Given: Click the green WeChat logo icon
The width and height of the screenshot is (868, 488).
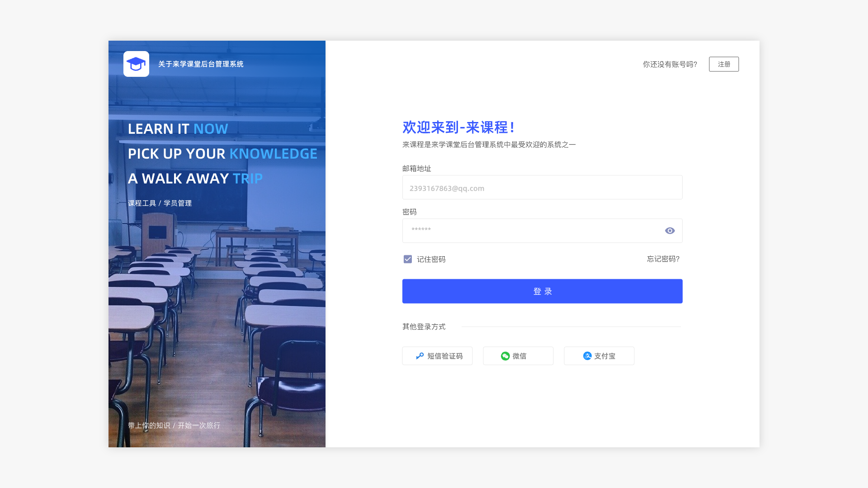Looking at the screenshot, I should coord(505,356).
